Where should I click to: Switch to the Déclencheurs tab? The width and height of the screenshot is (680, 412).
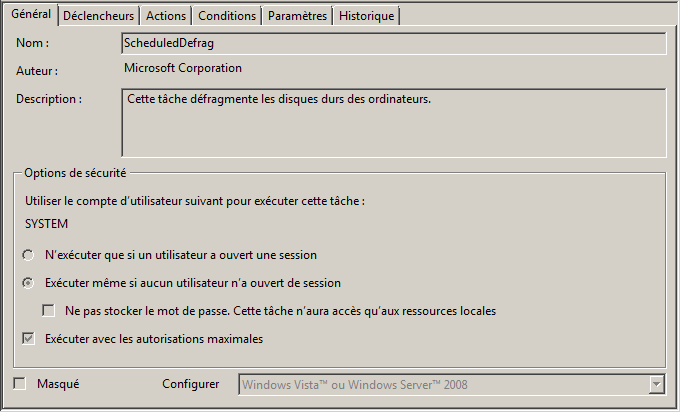click(98, 16)
